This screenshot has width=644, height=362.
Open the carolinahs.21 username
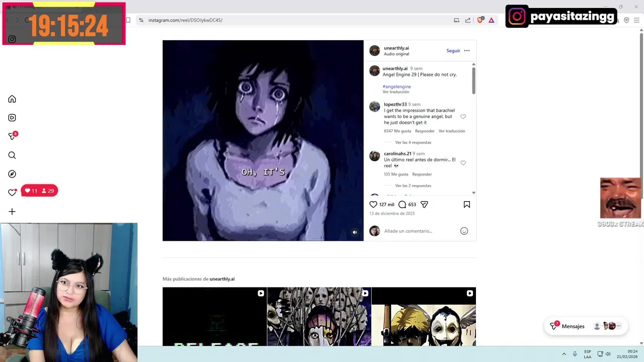click(397, 154)
